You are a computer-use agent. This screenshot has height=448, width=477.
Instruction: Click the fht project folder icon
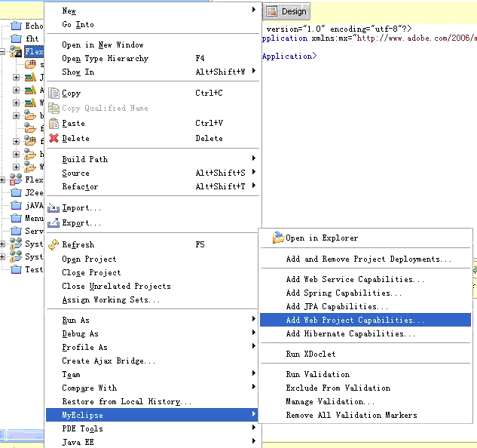click(16, 38)
